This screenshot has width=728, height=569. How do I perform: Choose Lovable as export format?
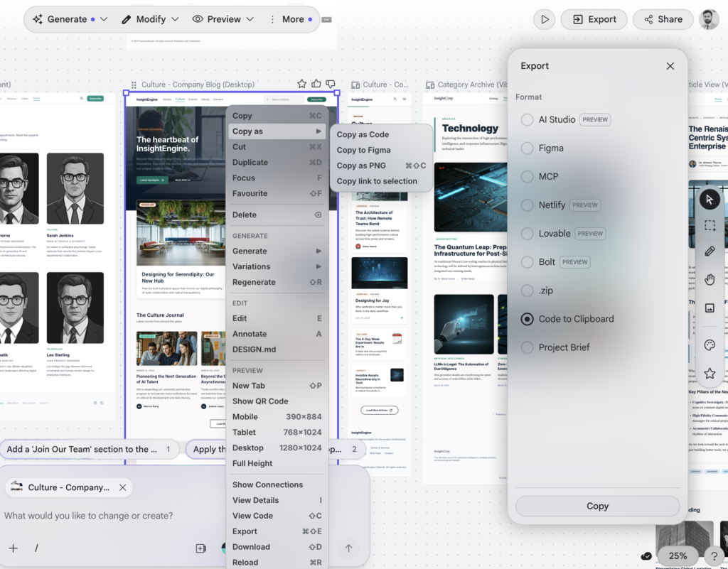(x=527, y=234)
